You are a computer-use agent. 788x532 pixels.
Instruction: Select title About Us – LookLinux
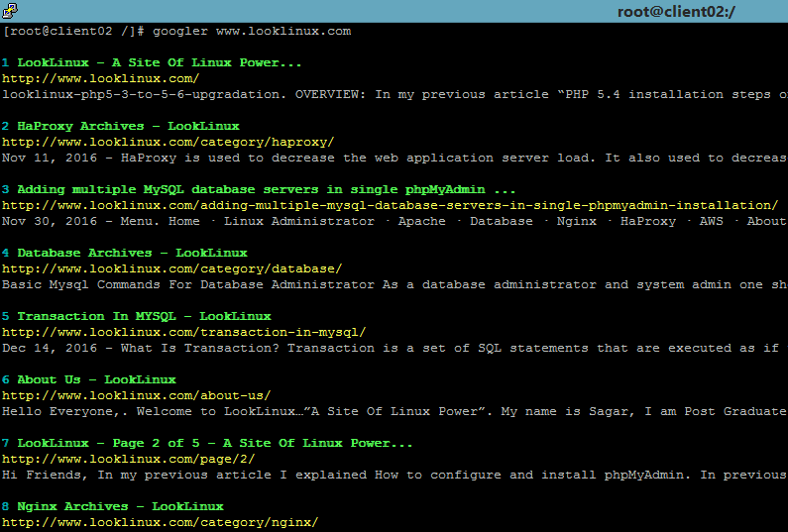click(x=96, y=379)
